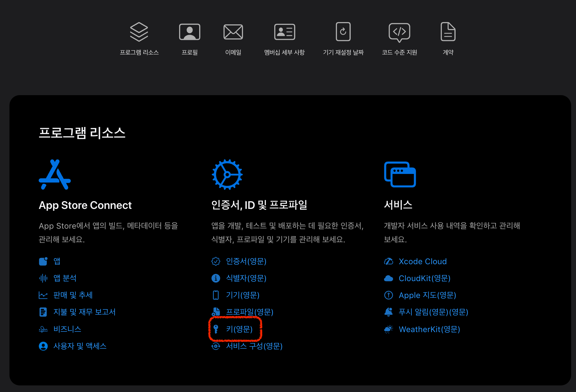Click the key icon beside 키(영문)

click(x=216, y=329)
